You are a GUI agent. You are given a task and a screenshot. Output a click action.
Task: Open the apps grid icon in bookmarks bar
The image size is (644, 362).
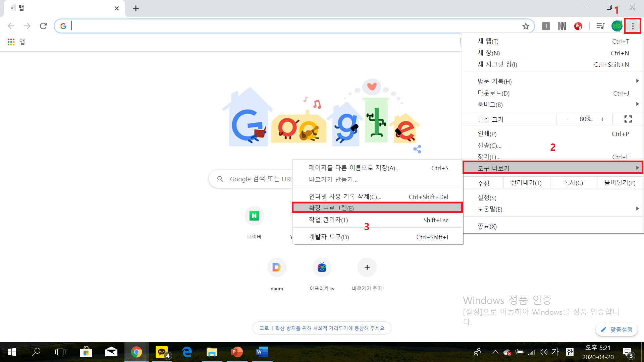(11, 42)
